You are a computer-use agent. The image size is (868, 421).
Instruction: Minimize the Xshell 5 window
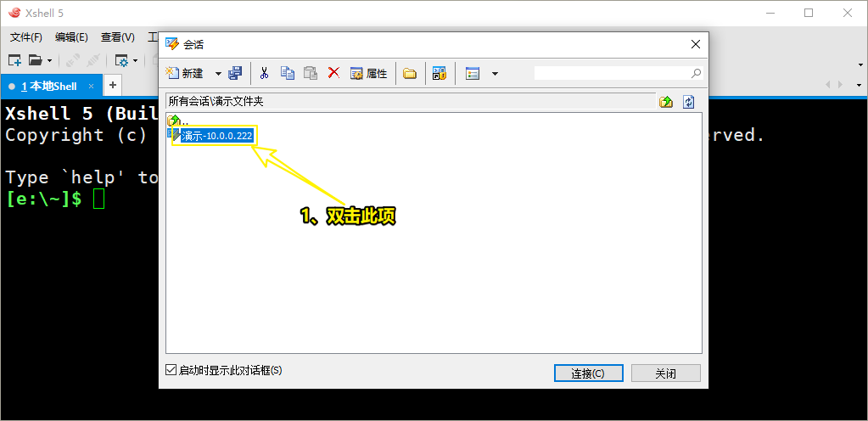click(x=770, y=13)
